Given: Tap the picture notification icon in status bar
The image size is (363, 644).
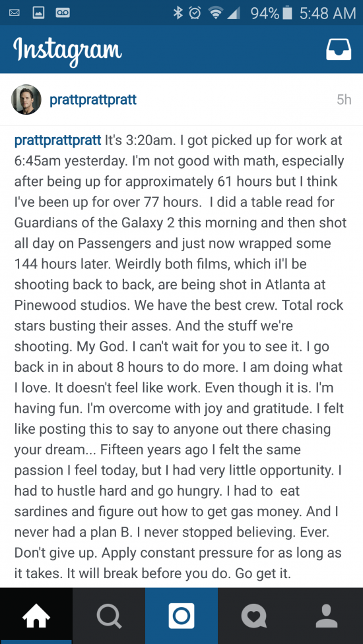Looking at the screenshot, I should 38,13.
